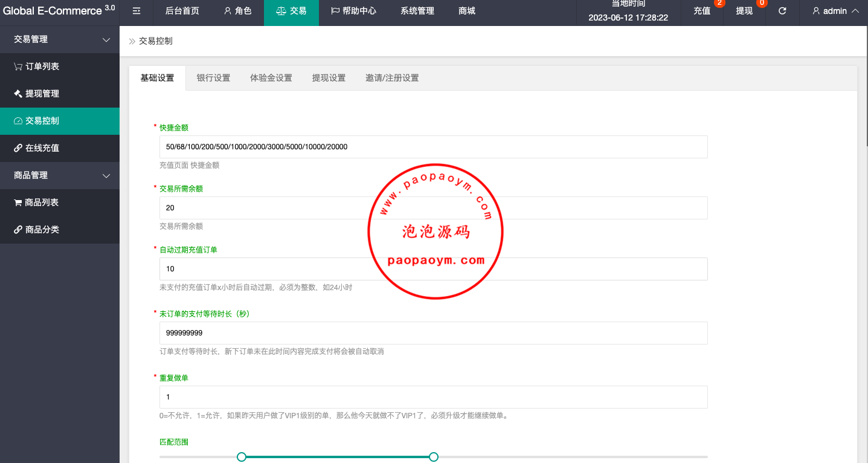Open the 体验金设置 tab
868x463 pixels.
tap(271, 78)
